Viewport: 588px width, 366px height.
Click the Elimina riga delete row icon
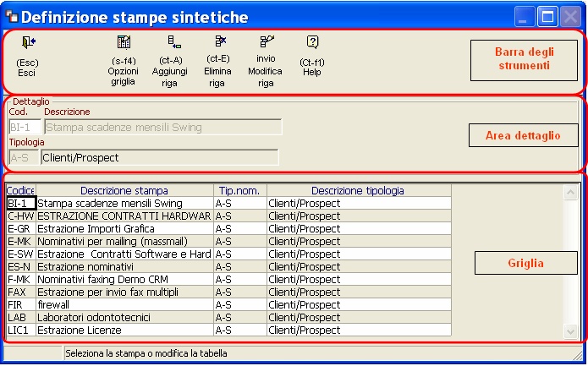[221, 41]
